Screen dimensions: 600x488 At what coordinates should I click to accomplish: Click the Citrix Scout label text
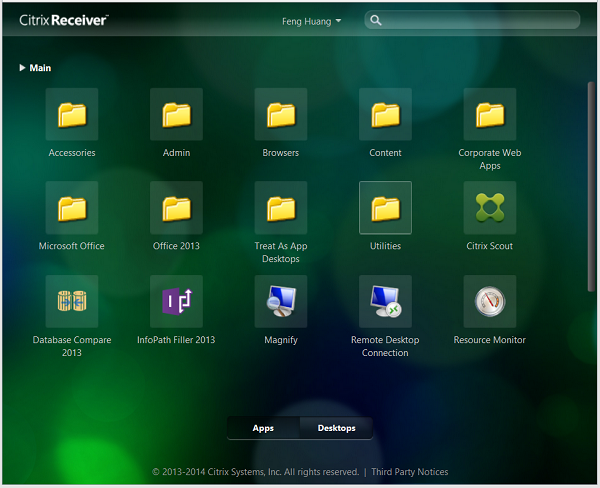tap(490, 246)
